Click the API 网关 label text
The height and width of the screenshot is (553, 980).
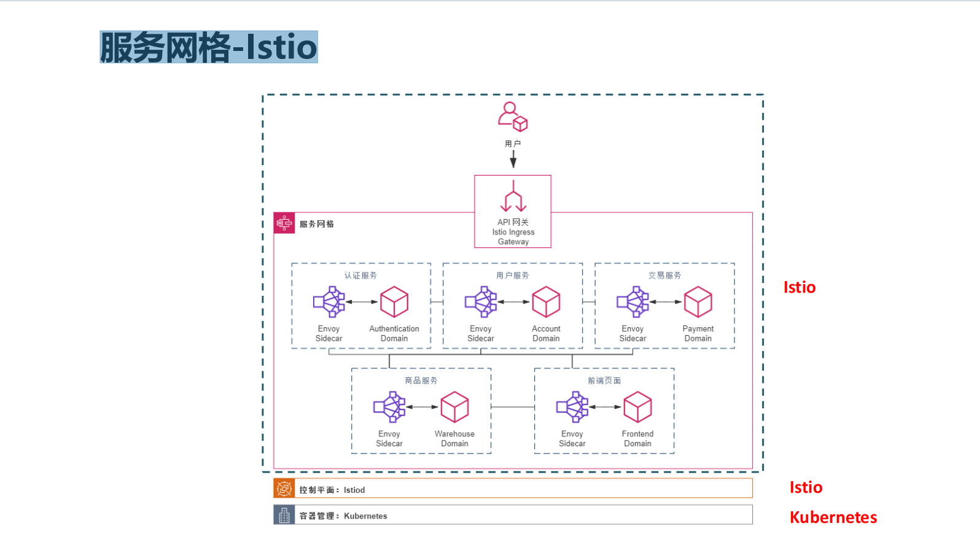click(x=513, y=222)
